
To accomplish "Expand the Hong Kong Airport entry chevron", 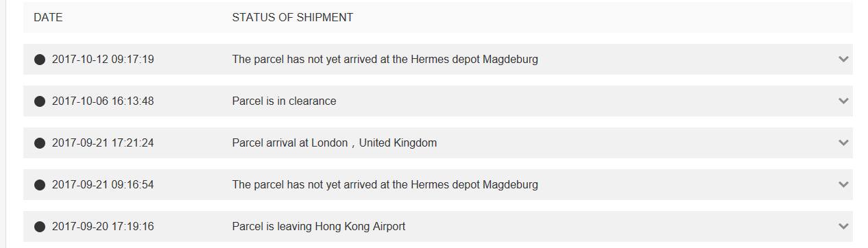I will [843, 227].
